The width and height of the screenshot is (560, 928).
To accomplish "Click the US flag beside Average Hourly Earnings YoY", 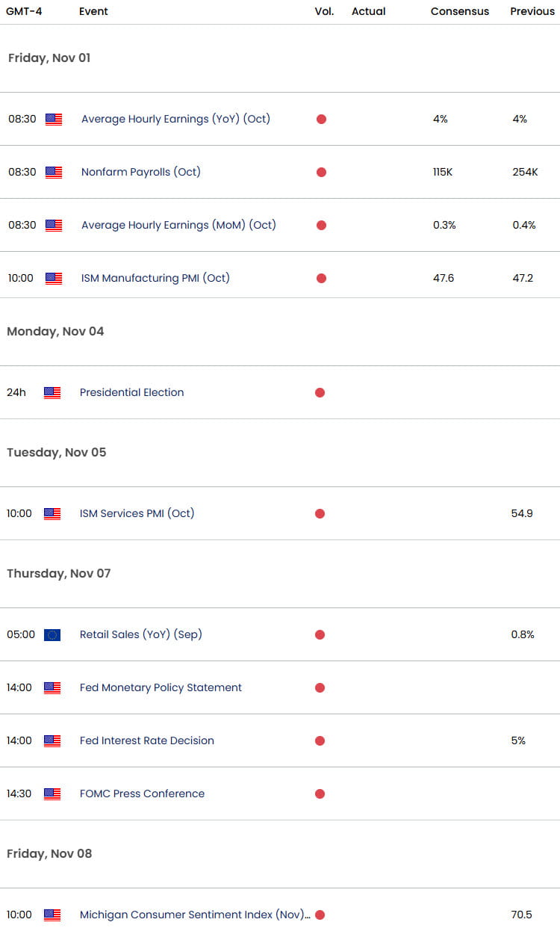I will click(53, 119).
